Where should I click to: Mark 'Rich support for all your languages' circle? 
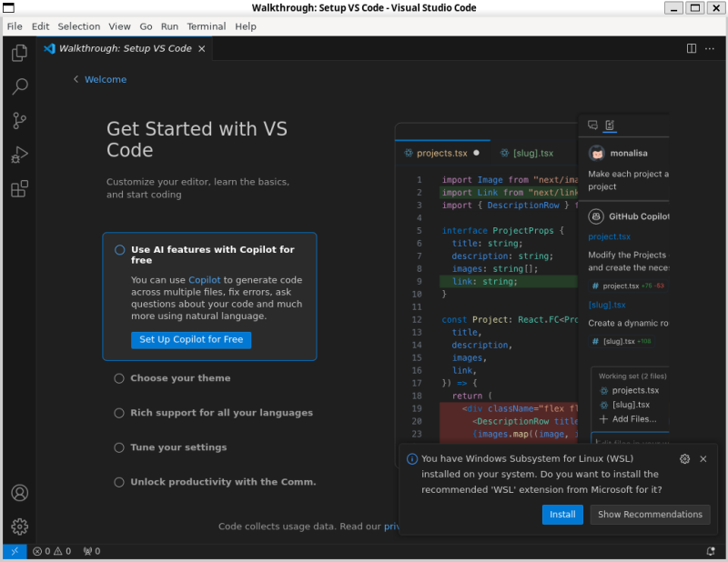[119, 413]
